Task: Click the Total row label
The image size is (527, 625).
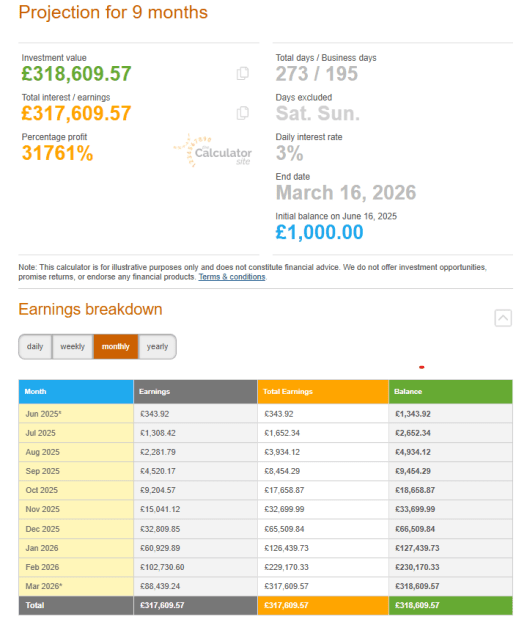Action: 76,605
